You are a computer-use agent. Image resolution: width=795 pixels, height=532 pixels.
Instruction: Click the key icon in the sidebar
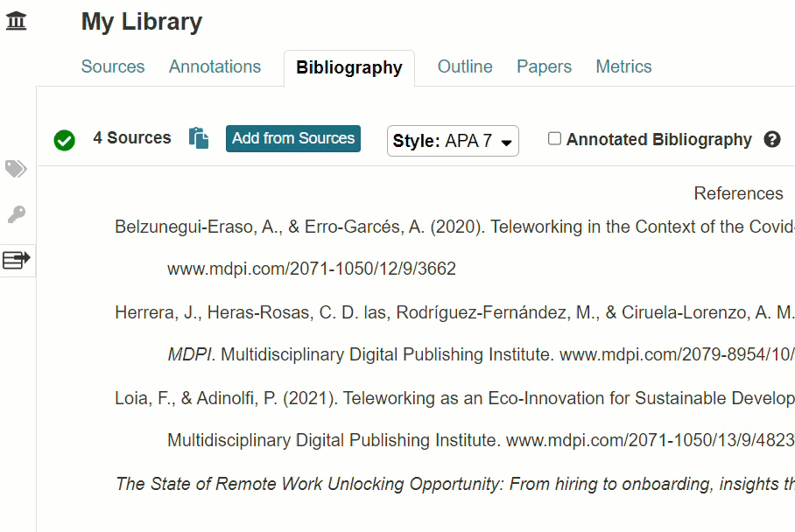pos(16,214)
